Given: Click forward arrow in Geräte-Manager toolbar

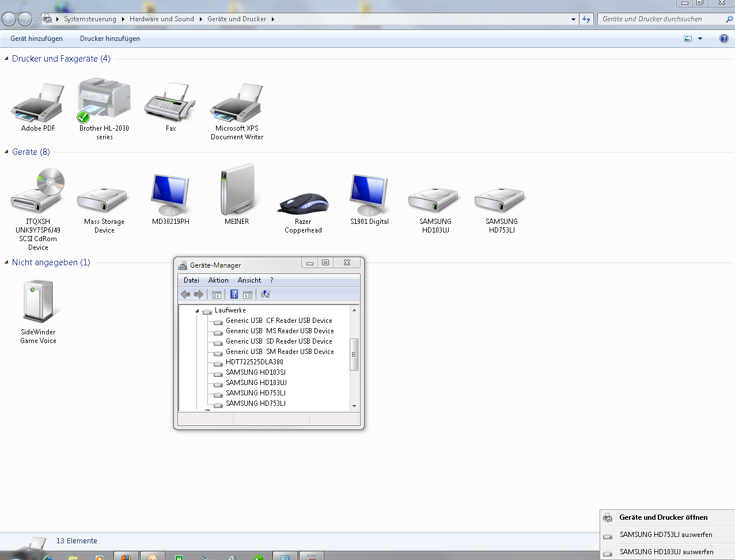Looking at the screenshot, I should 199,294.
